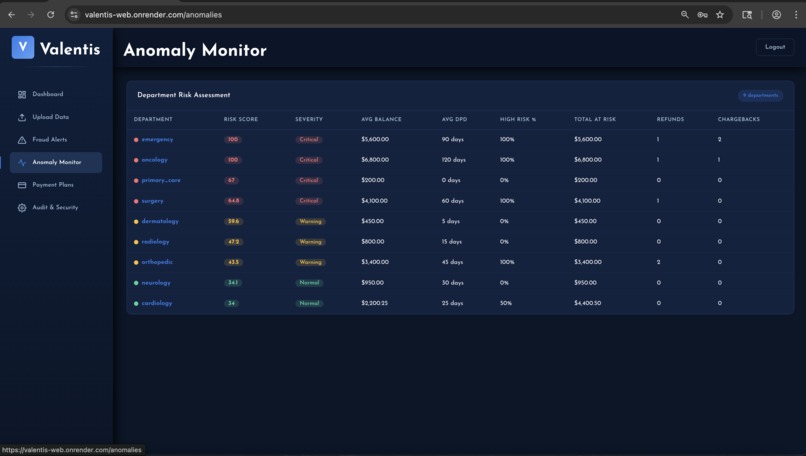Click the Valentis V logo icon

tap(23, 47)
